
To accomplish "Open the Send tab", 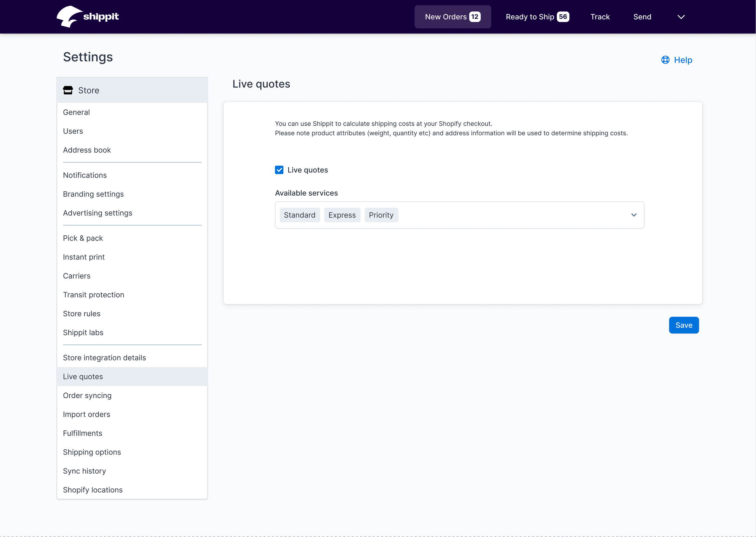I will [642, 17].
